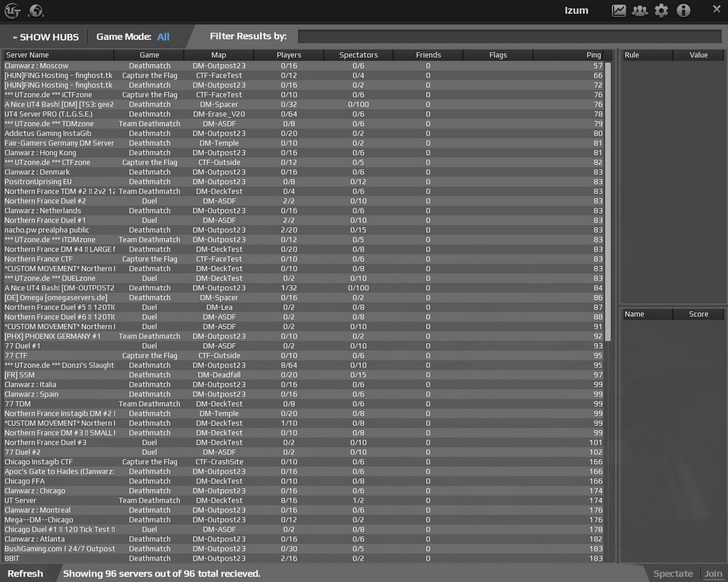The height and width of the screenshot is (582, 728).
Task: Select 77 CTF server
Action: pos(304,355)
